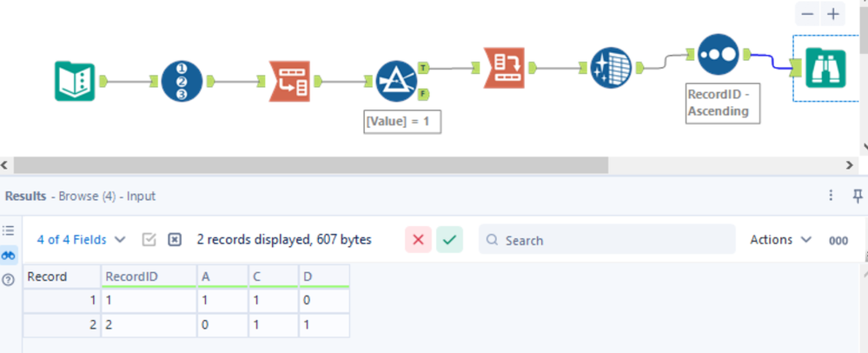Click the Data Cleansing output anchor
Viewport: 868px width, 353px height.
tap(639, 68)
